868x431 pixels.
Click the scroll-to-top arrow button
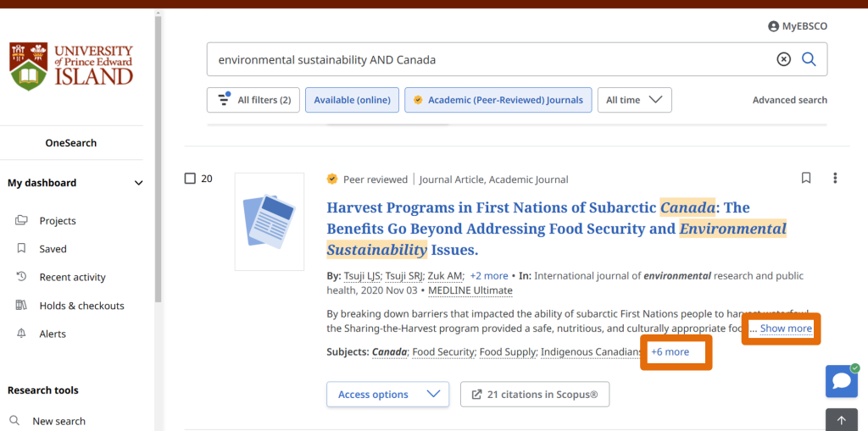coord(841,420)
